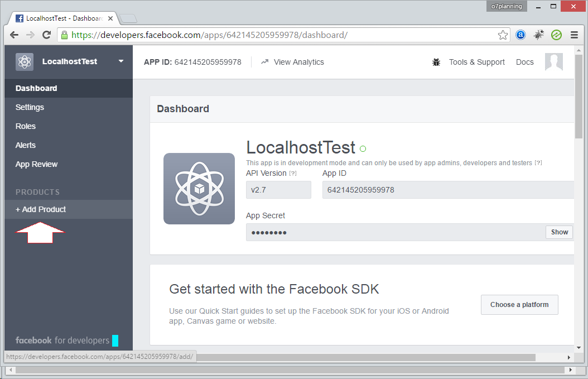Screen dimensions: 588x379
Task: Click the Choose a platform button
Action: click(519, 304)
